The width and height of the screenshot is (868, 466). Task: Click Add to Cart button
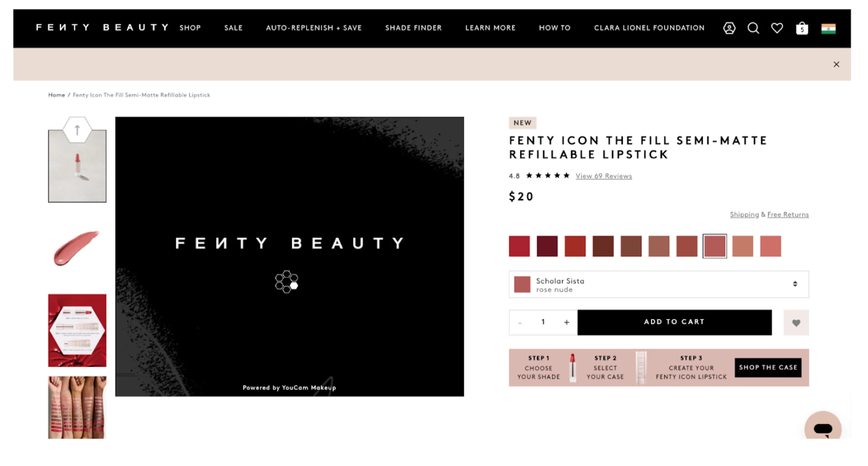point(674,322)
